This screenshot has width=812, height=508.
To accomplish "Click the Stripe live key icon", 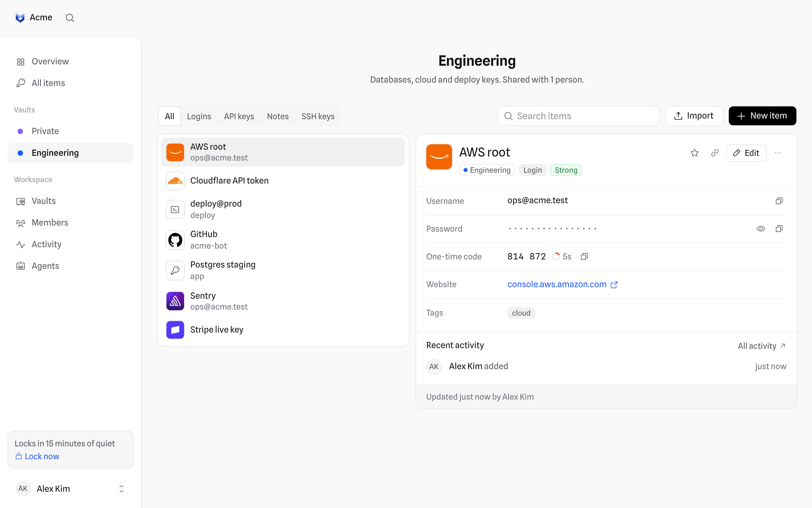I will pyautogui.click(x=175, y=330).
